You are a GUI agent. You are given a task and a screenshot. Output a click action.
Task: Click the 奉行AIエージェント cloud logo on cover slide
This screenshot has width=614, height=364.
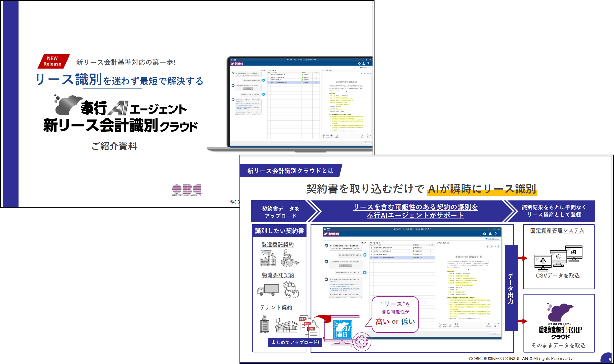click(x=121, y=105)
